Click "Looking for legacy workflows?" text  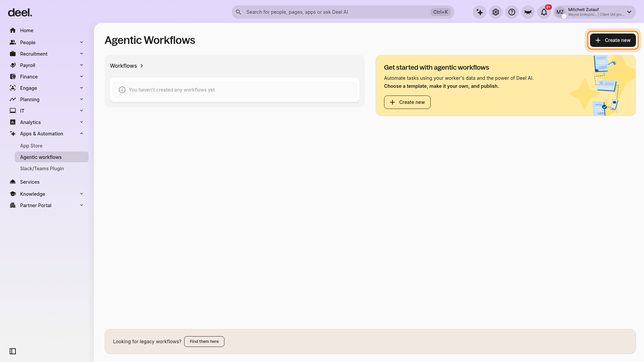(147, 342)
